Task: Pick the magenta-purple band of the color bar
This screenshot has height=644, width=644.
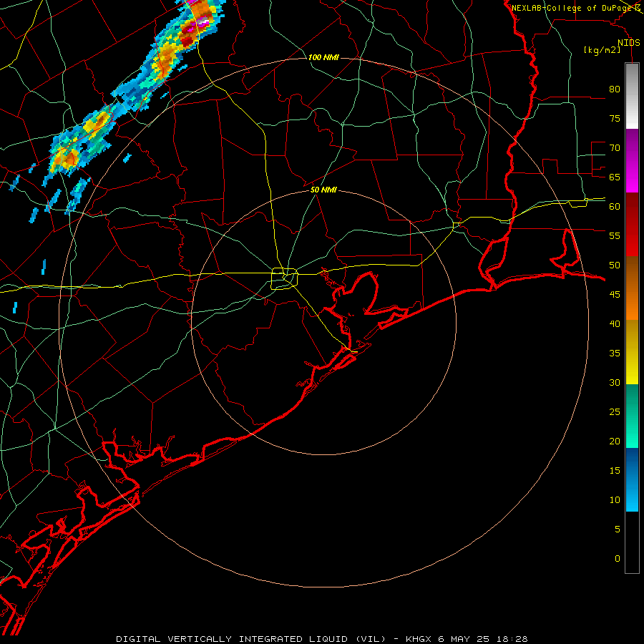Action: pyautogui.click(x=632, y=160)
